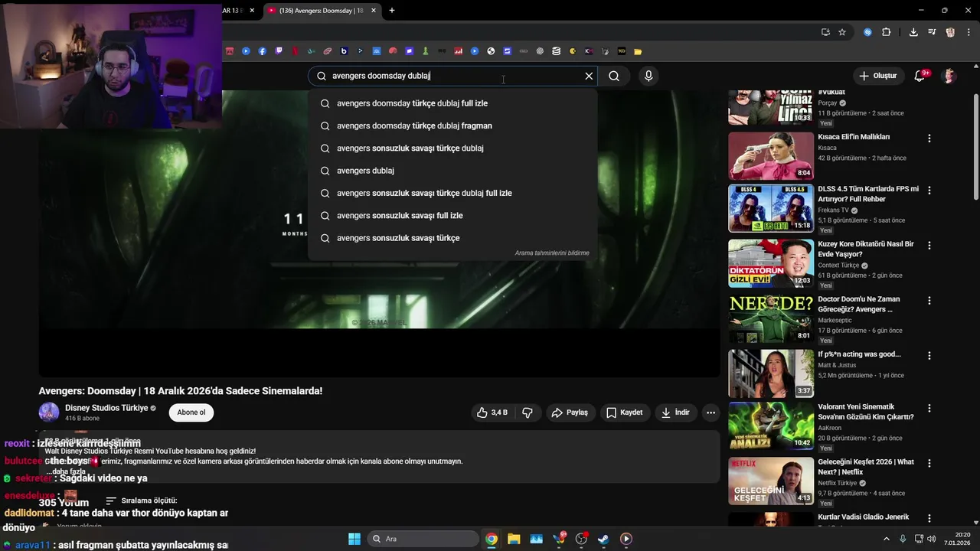The height and width of the screenshot is (551, 980).
Task: Open options for Kurtlar Vadisi video
Action: coord(929,519)
